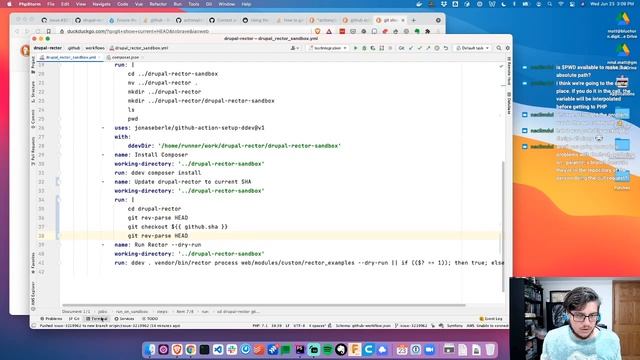Open the Git tool window at bottom

(74, 319)
